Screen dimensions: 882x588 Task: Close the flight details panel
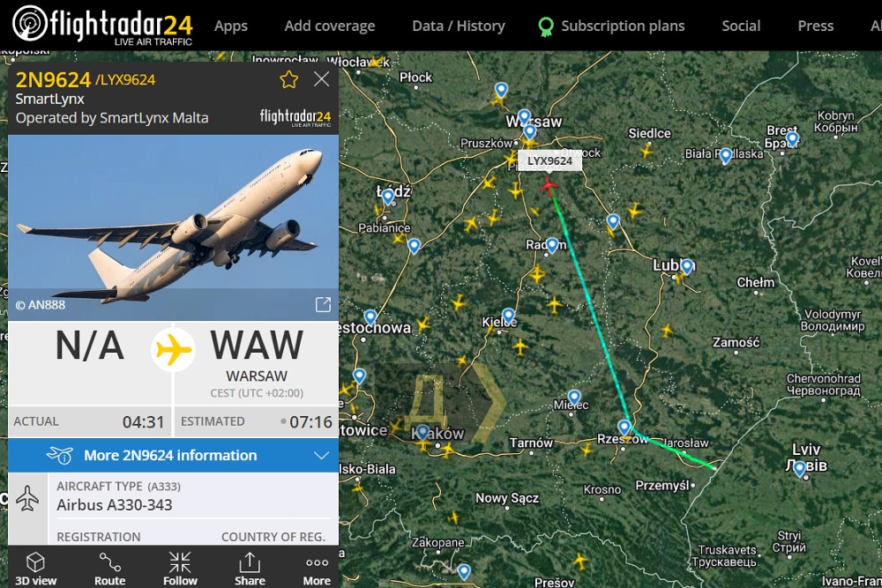pos(321,79)
